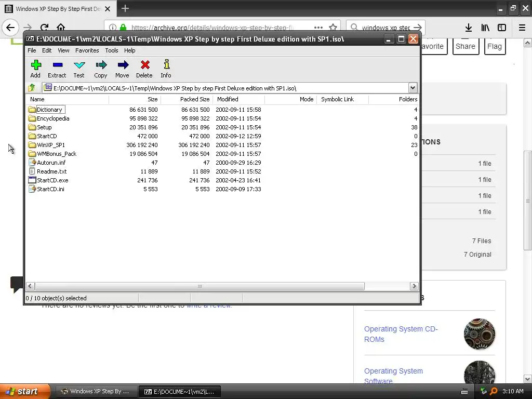Select the WinXP_SP1 folder icon
The width and height of the screenshot is (532, 399).
pos(32,145)
